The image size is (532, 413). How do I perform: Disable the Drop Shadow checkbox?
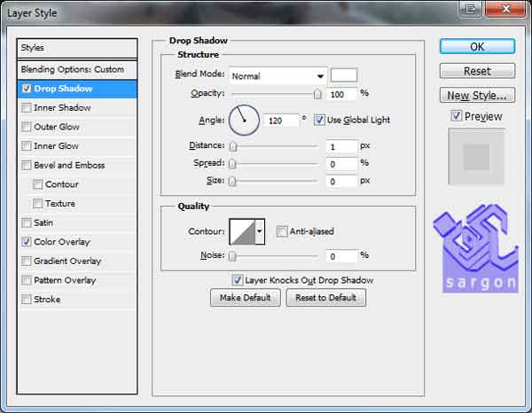point(27,89)
